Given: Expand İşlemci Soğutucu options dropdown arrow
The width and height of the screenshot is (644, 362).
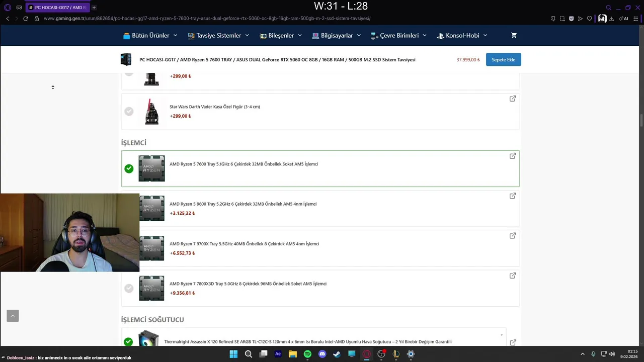Looking at the screenshot, I should pos(502,335).
